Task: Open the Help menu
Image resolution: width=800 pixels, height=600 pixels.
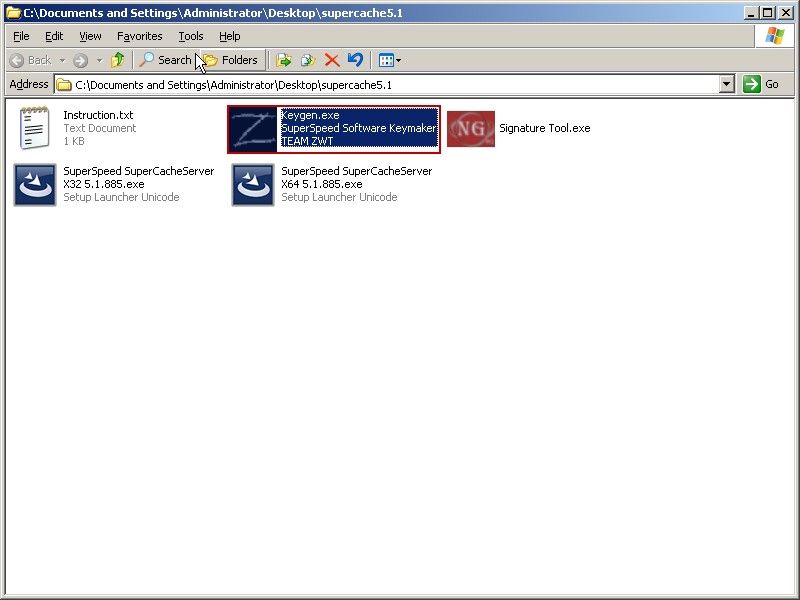Action: (x=230, y=36)
